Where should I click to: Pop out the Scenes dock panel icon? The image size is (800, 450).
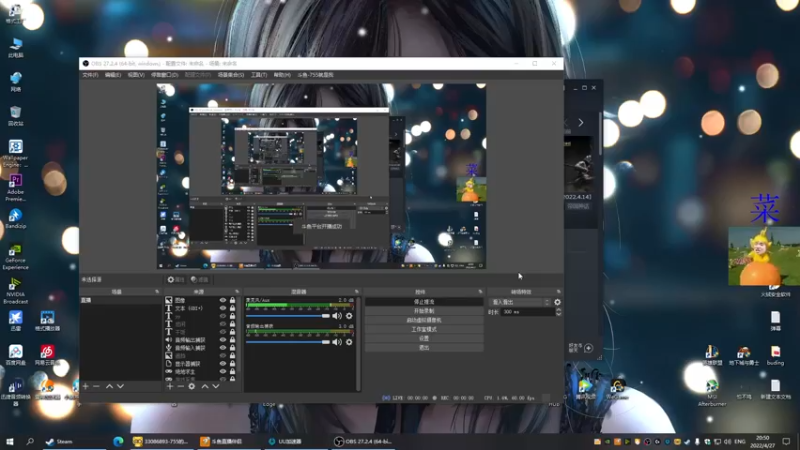pyautogui.click(x=157, y=292)
